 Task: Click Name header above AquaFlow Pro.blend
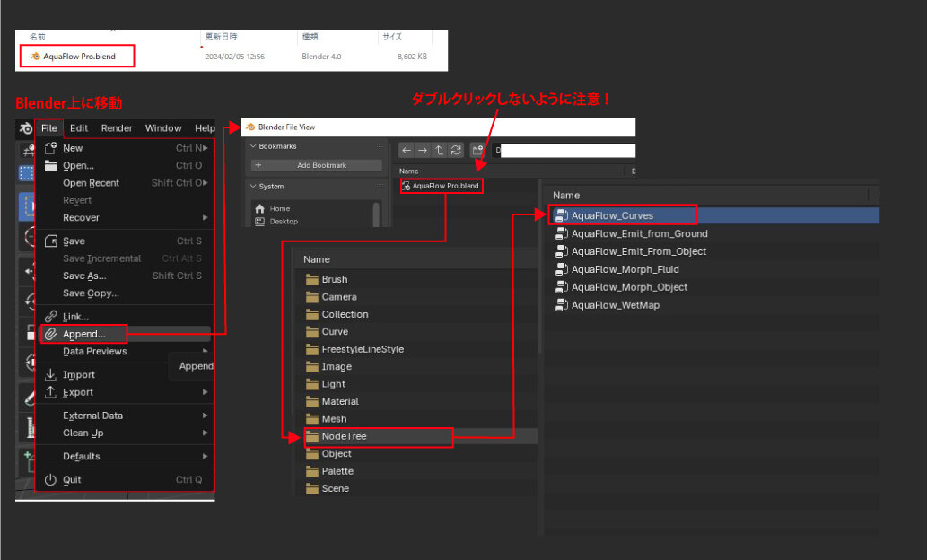(x=409, y=171)
